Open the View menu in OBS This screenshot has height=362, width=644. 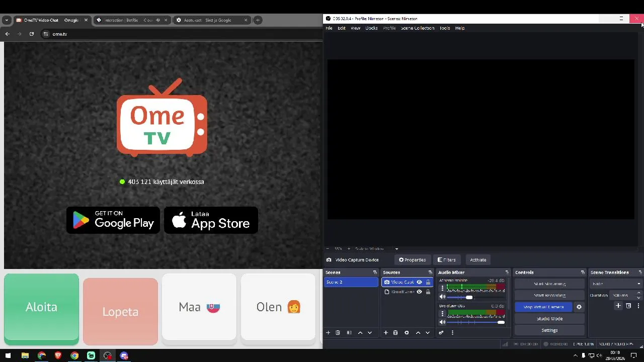[355, 28]
